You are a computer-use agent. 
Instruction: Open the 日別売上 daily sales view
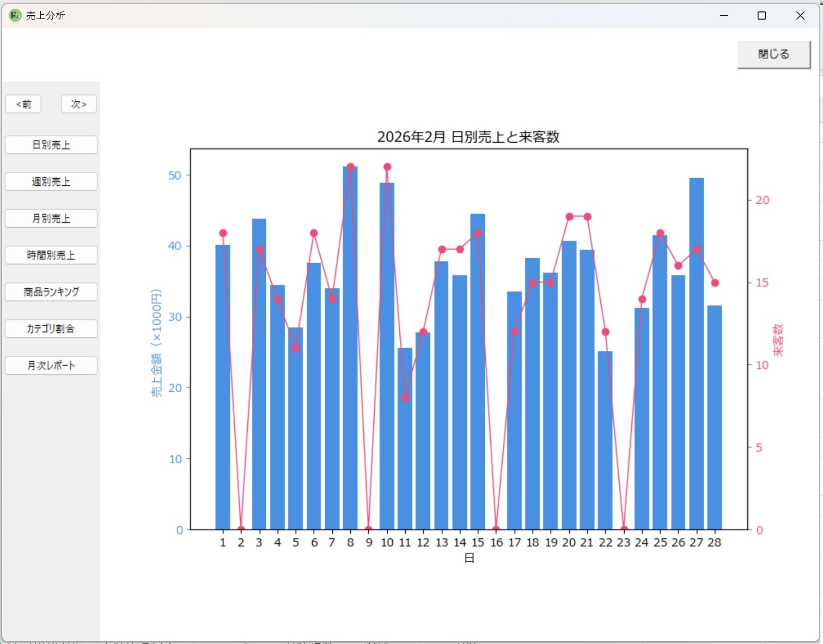pos(51,145)
